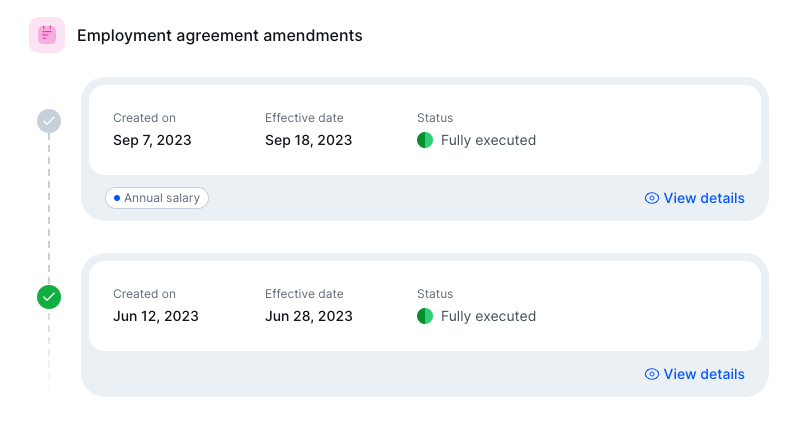Click the pink amendments document icon in header
Screen dimensions: 796x424
click(x=47, y=35)
